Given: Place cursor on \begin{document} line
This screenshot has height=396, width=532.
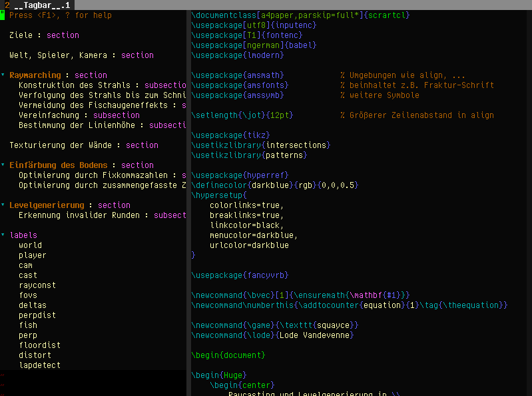Looking at the screenshot, I should point(227,355).
